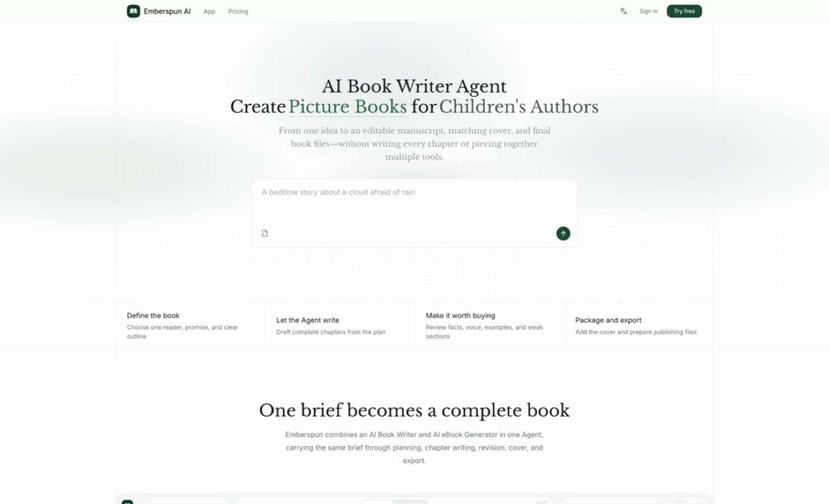This screenshot has height=504, width=829.
Task: Click the Sign in link
Action: [x=649, y=11]
